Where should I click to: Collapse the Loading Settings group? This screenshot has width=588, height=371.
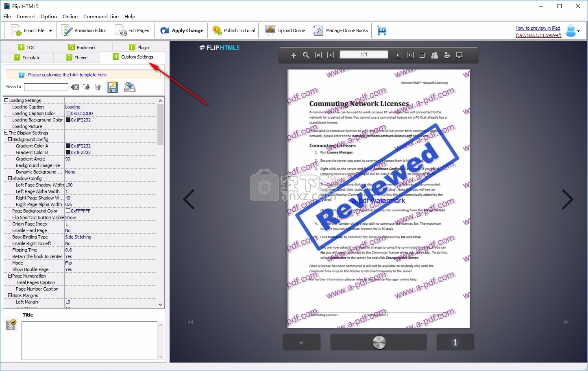6,100
